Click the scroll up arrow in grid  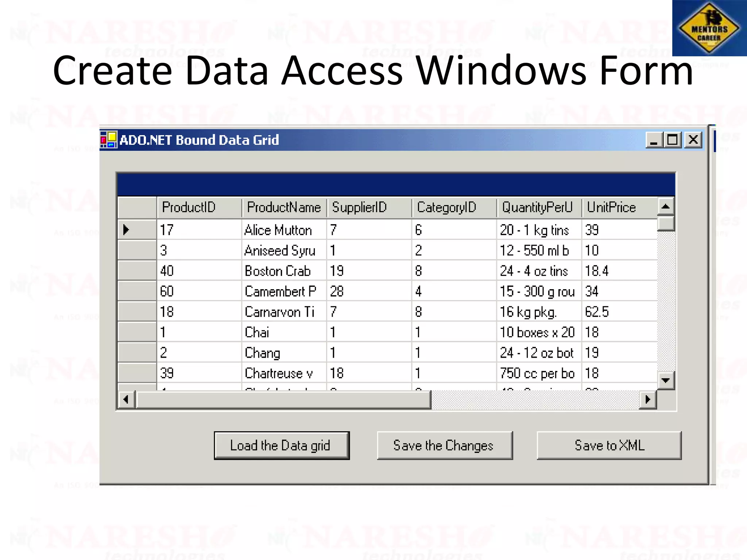[x=666, y=207]
